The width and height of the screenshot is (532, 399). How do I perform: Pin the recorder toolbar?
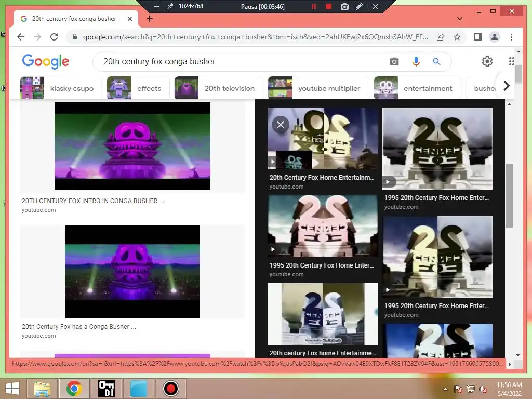point(170,6)
